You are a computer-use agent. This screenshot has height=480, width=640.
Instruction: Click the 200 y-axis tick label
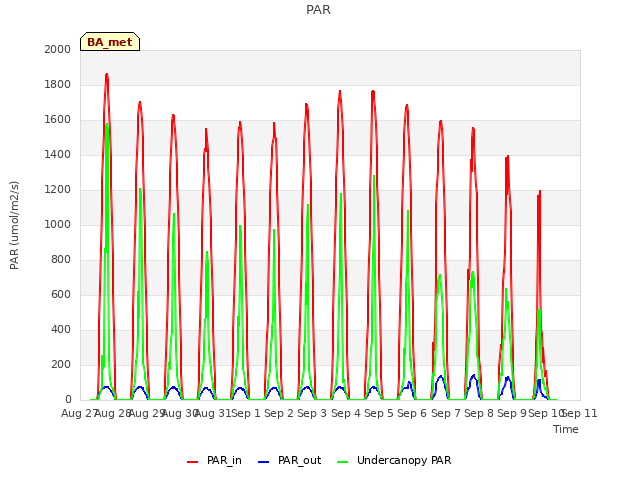(x=61, y=364)
